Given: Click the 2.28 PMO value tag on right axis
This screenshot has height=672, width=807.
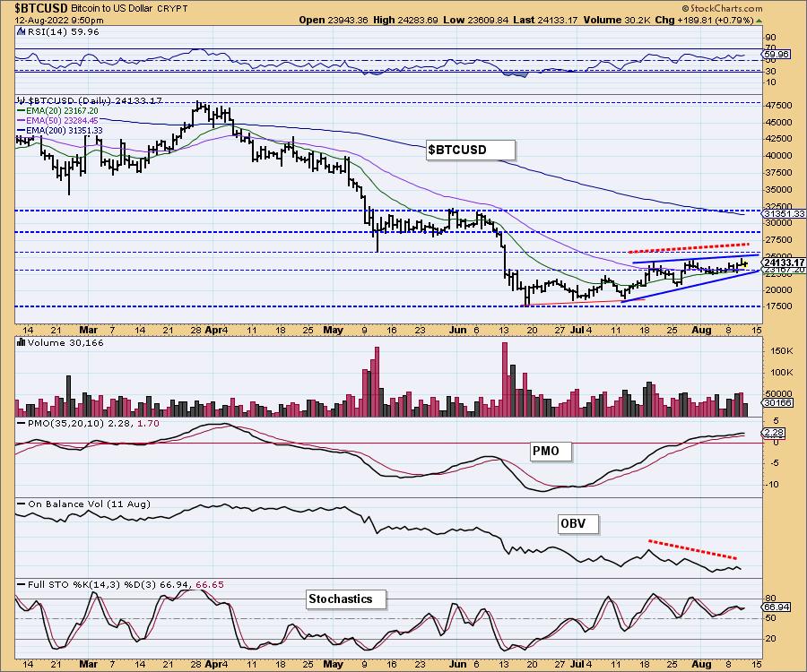Looking at the screenshot, I should click(x=774, y=433).
